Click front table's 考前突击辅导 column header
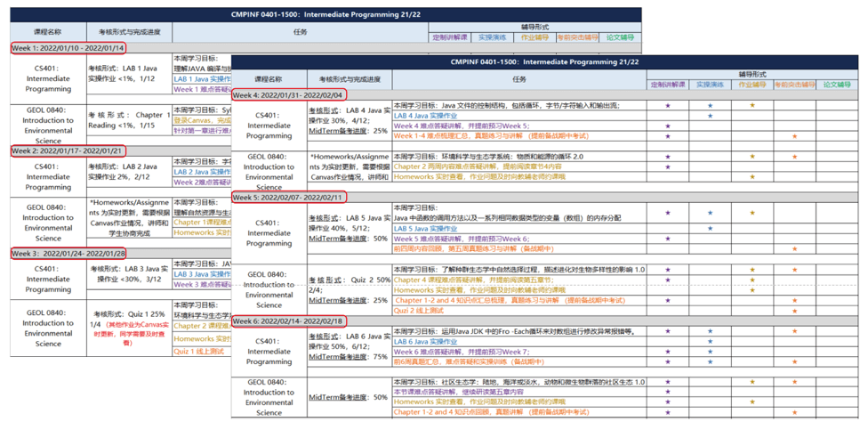The width and height of the screenshot is (868, 430). click(x=794, y=85)
